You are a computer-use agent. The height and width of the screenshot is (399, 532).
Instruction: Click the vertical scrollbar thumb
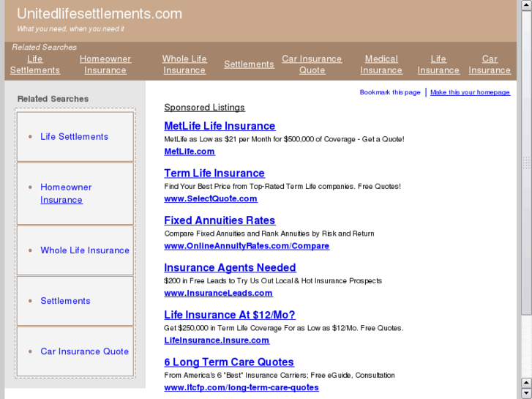526,163
